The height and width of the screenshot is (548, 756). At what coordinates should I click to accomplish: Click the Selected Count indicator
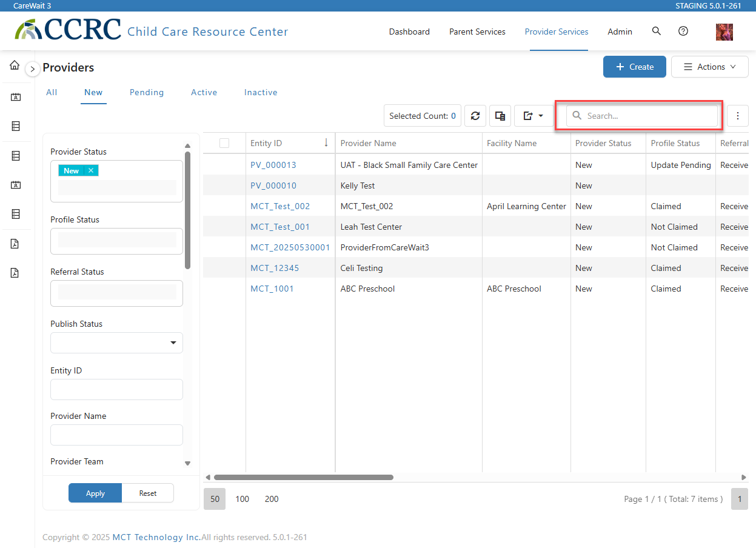(423, 116)
